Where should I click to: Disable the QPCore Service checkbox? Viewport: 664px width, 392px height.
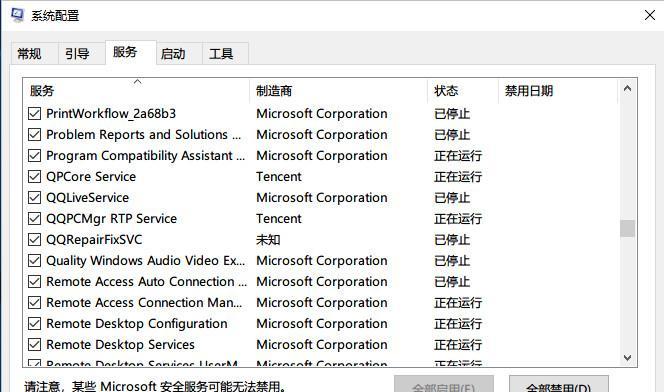point(34,177)
